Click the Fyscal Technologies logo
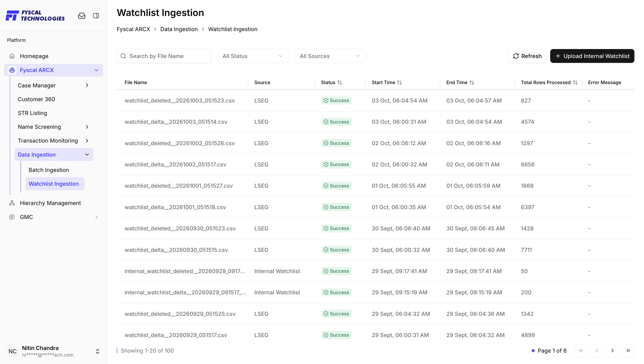This screenshot has height=364, width=644. point(35,16)
